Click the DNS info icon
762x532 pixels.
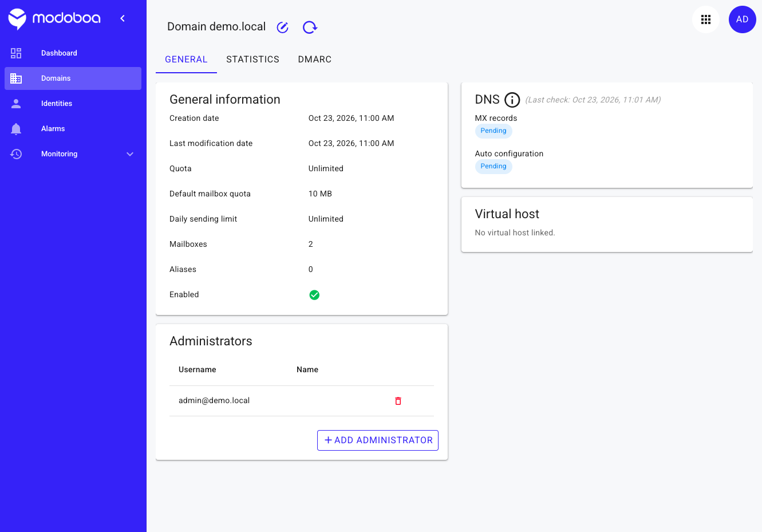pos(512,100)
